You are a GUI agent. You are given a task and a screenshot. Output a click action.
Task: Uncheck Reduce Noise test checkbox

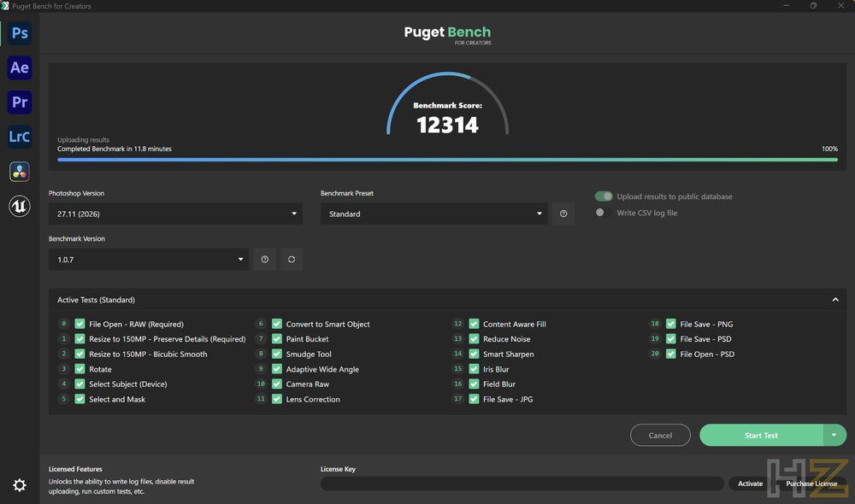click(474, 339)
